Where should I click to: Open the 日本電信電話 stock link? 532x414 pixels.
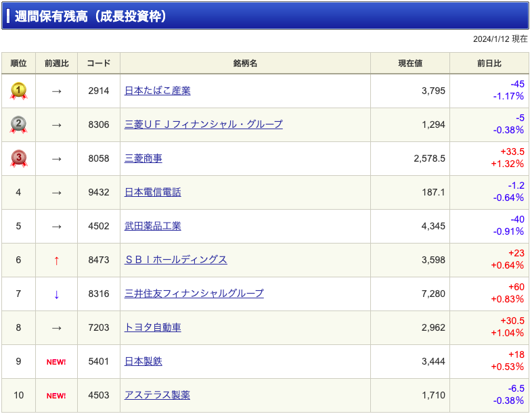click(153, 192)
